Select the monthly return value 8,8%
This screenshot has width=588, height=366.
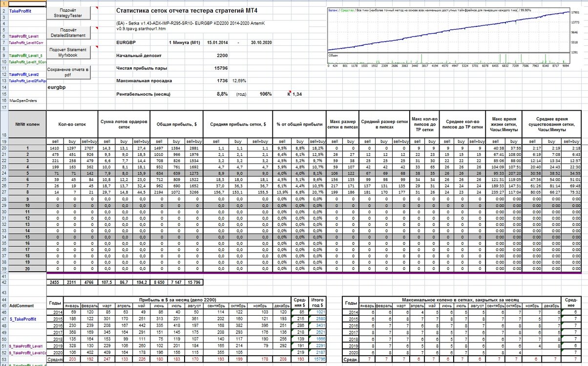(x=222, y=94)
